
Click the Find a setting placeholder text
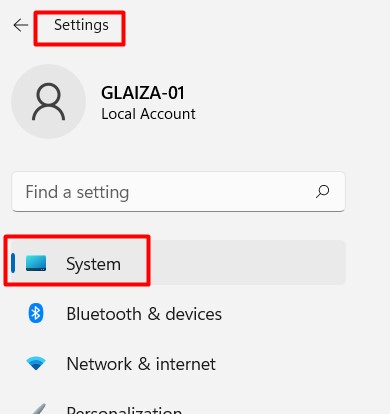[77, 192]
